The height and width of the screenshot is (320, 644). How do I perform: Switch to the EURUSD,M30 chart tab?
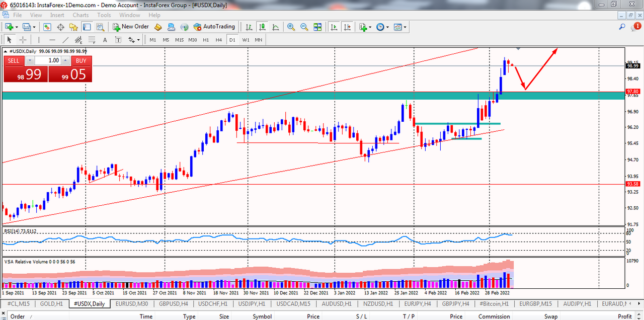point(131,304)
